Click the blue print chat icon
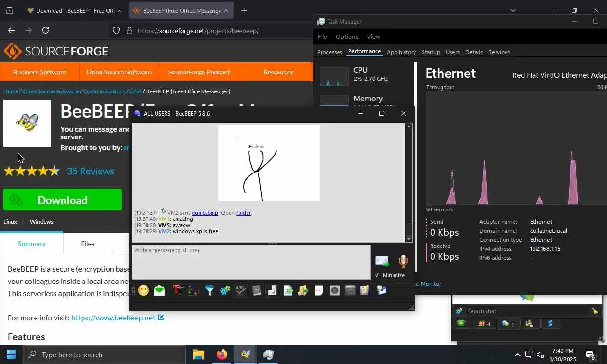607x364 pixels. 381,291
